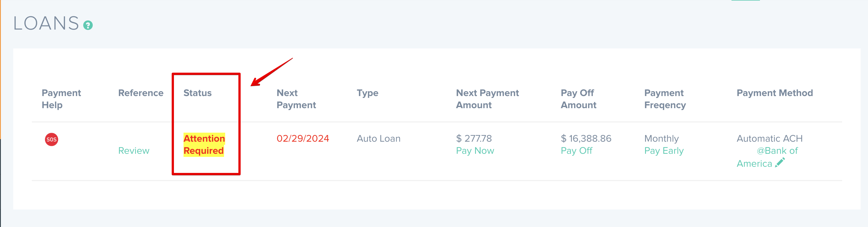This screenshot has width=868, height=227.
Task: Click Pay Now for the Auto Loan
Action: (x=475, y=150)
